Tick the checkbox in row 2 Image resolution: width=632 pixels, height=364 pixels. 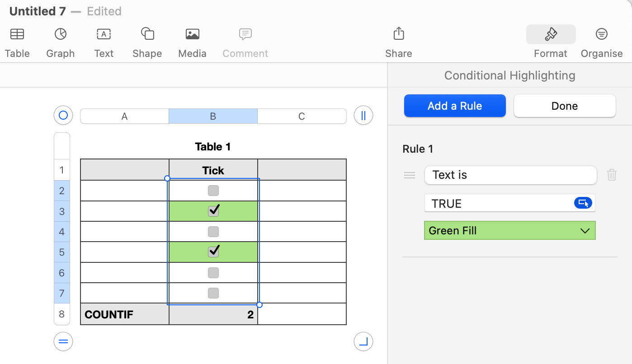[x=213, y=191]
